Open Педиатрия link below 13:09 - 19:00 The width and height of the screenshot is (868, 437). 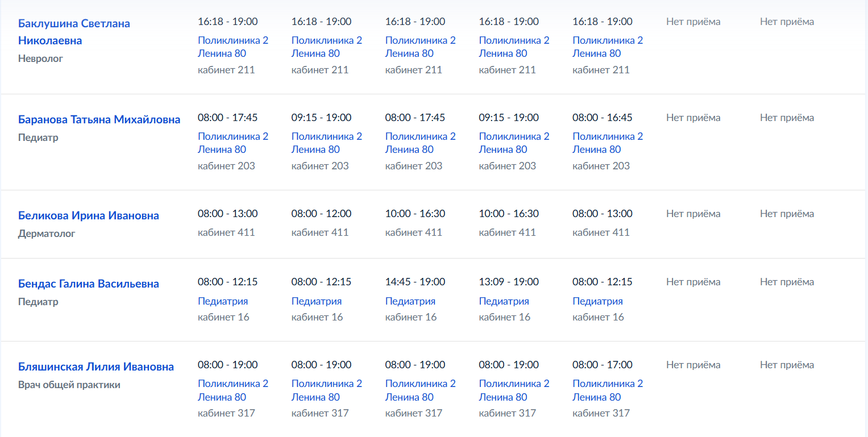click(504, 301)
